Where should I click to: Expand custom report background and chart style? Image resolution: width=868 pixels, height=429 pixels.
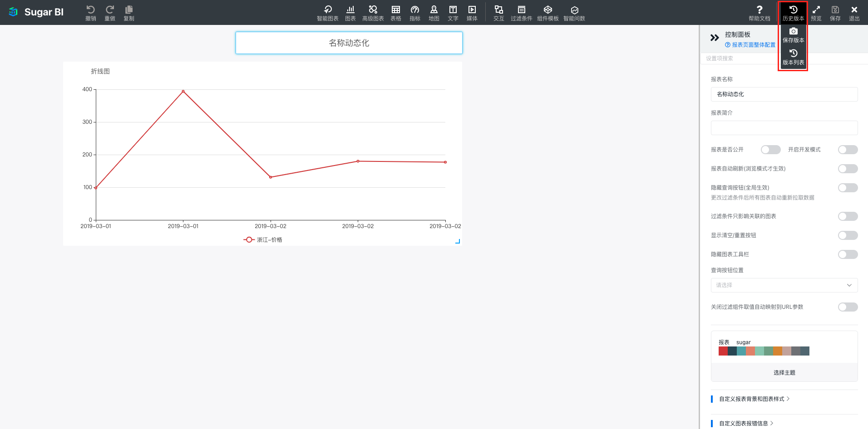tap(755, 399)
